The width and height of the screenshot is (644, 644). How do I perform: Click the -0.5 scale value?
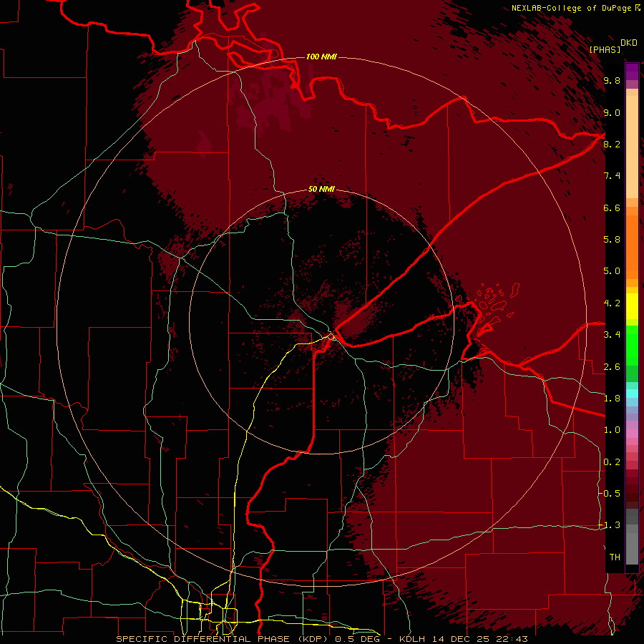(610, 494)
